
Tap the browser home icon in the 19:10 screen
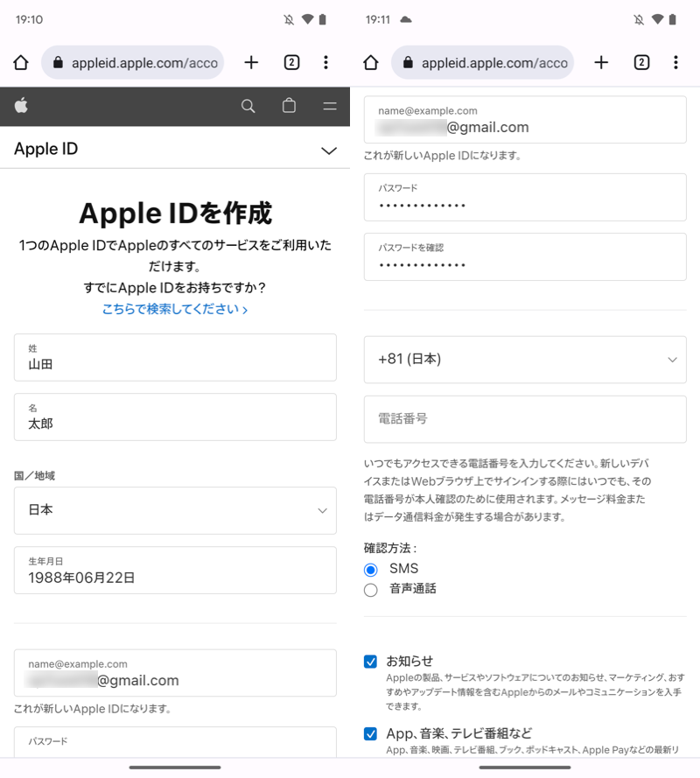tap(21, 62)
